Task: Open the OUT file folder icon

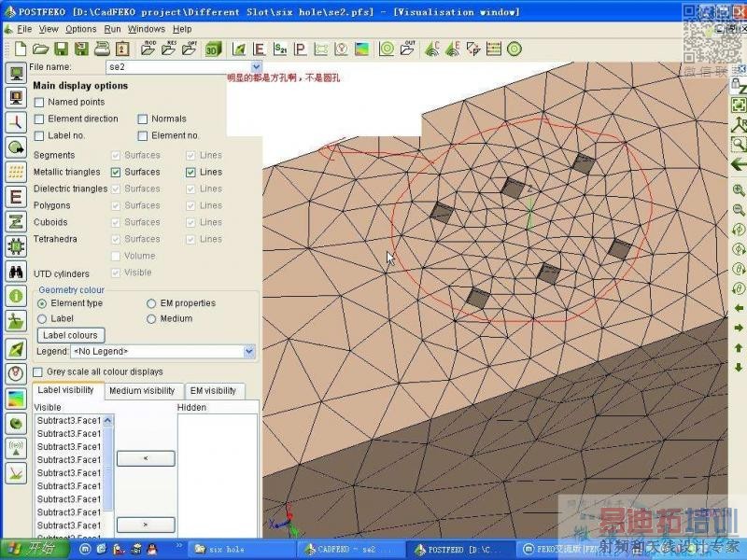Action: coord(408,49)
